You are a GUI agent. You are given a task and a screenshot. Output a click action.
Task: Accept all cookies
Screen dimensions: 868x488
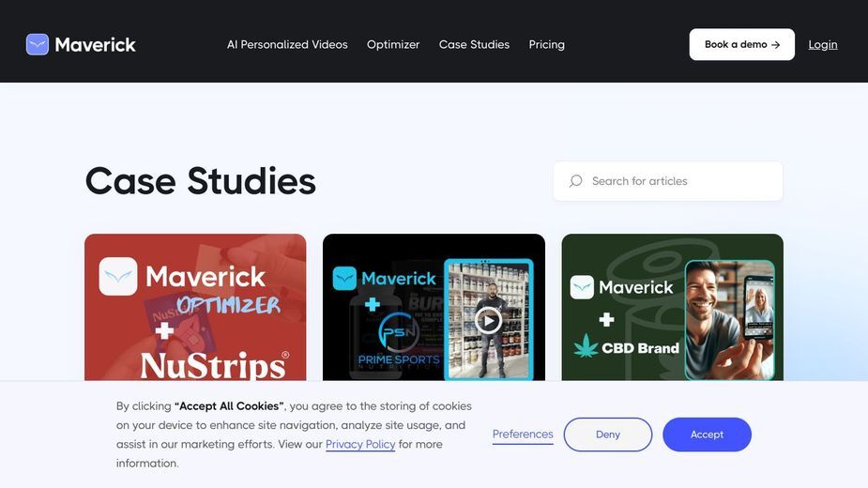[707, 435]
